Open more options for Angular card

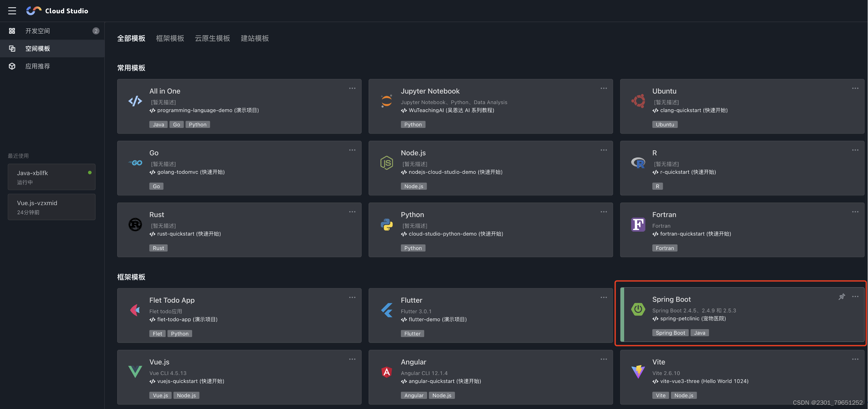pyautogui.click(x=604, y=359)
